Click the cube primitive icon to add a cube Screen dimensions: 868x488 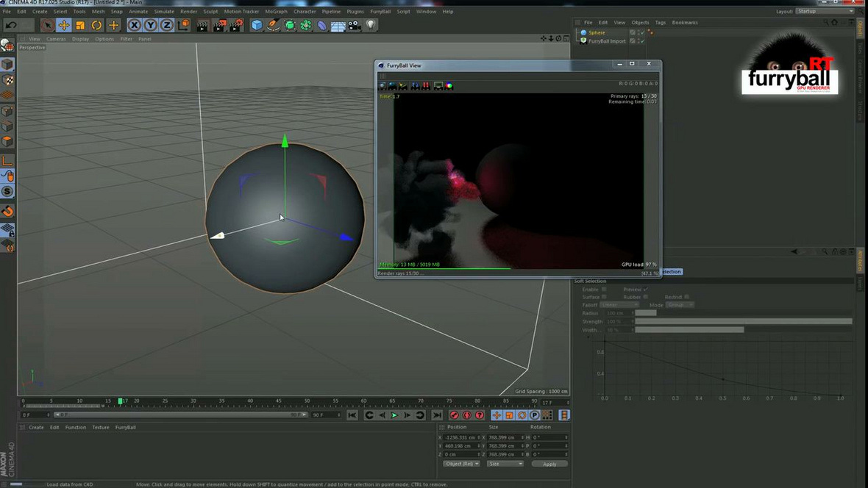(x=257, y=24)
